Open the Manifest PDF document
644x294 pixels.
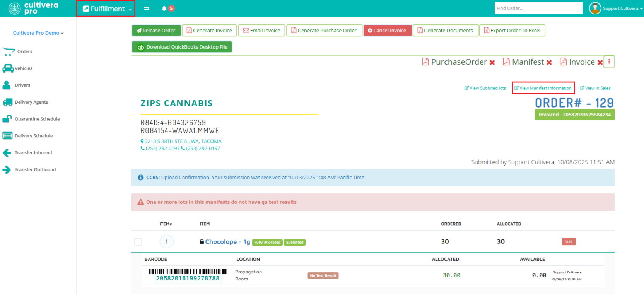[523, 62]
